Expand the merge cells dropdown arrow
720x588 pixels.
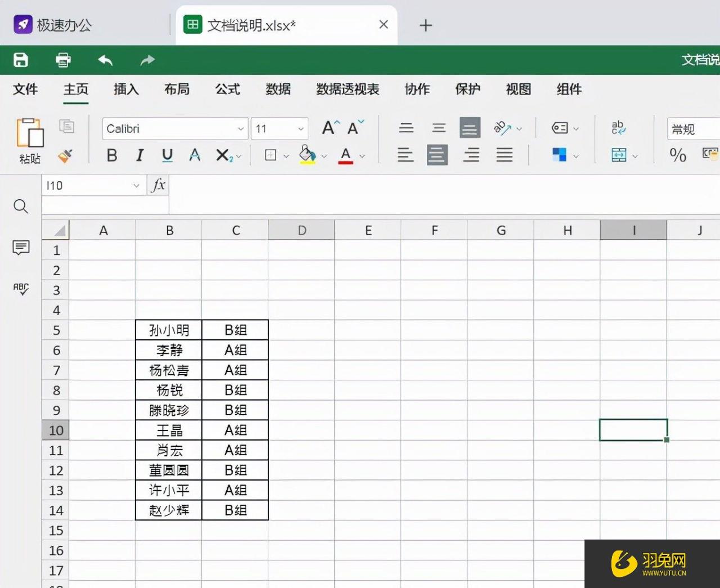(635, 156)
